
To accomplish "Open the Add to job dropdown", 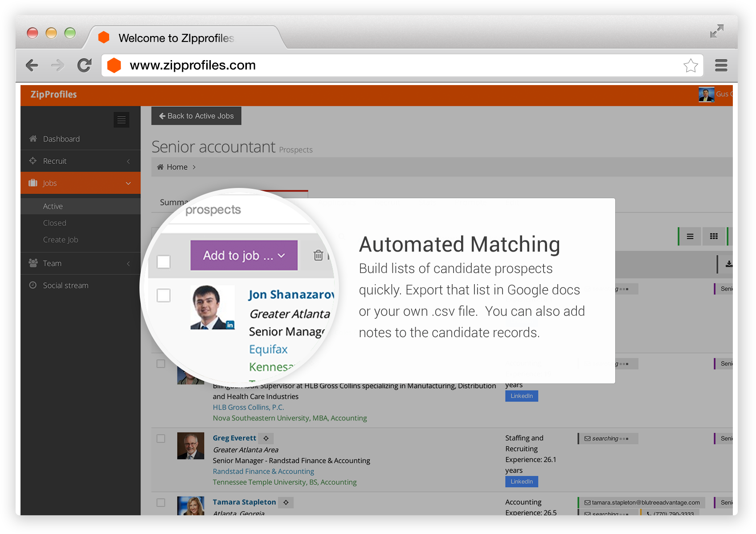I will pyautogui.click(x=244, y=255).
